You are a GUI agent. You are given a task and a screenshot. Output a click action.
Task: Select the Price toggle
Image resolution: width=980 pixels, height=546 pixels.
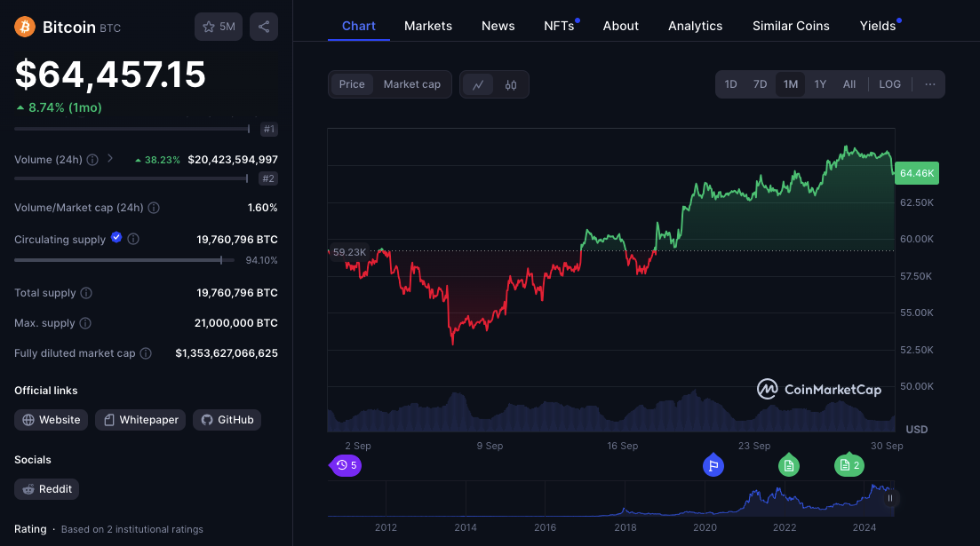352,84
